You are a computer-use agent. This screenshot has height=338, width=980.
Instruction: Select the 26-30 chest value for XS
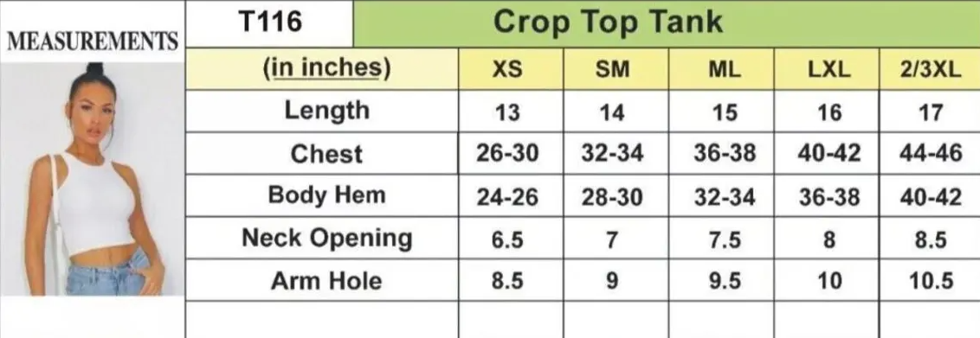pyautogui.click(x=507, y=153)
